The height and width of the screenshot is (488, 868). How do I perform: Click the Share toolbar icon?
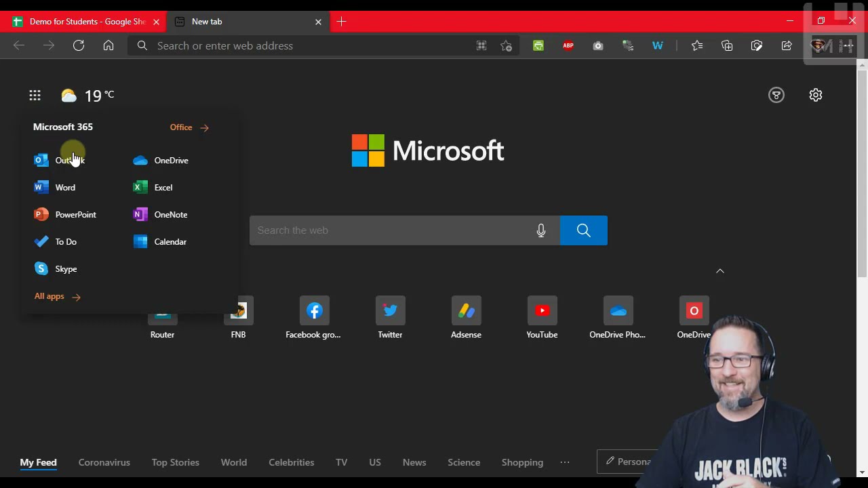pyautogui.click(x=787, y=45)
